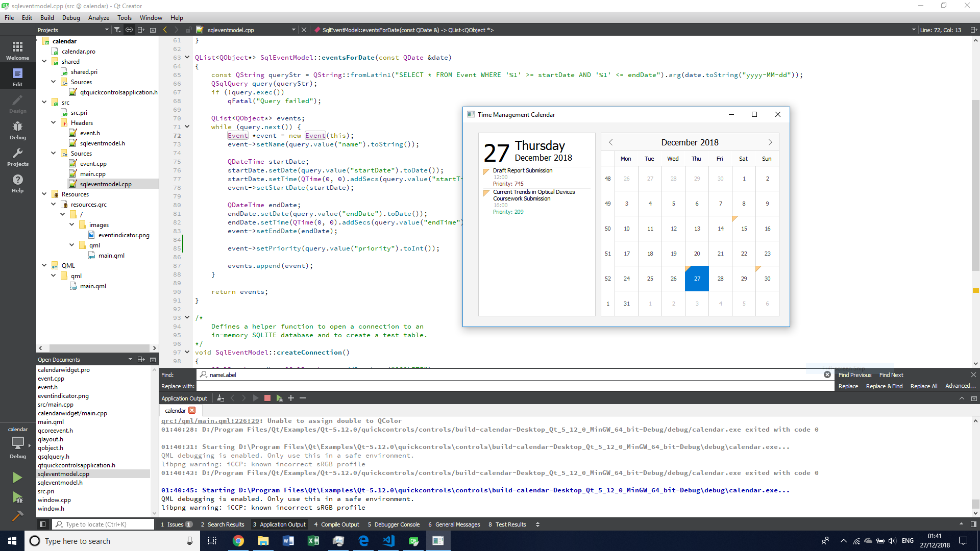Open the Projects view dropdown
The height and width of the screenshot is (551, 980).
coord(107,30)
